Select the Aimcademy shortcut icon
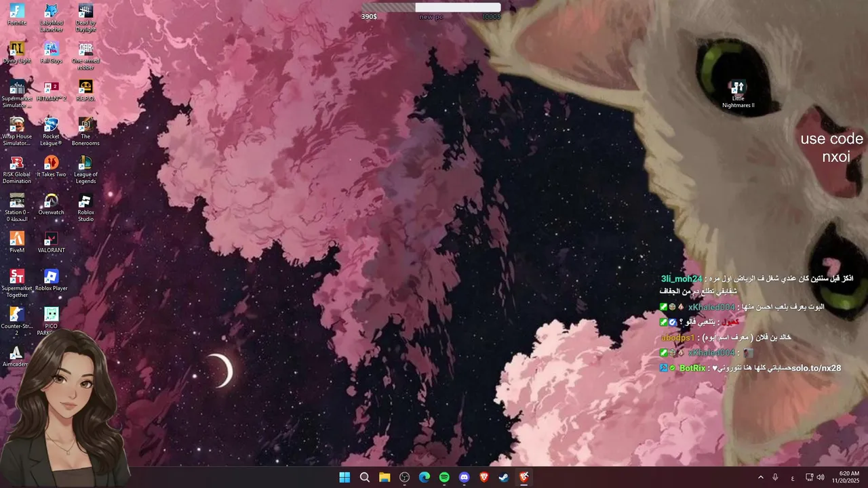The image size is (868, 488). pos(16,357)
